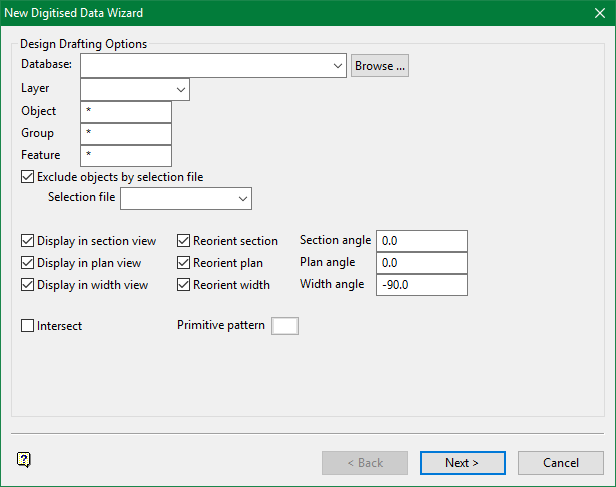This screenshot has width=616, height=487.
Task: Enable the Intersect checkbox
Action: point(27,326)
